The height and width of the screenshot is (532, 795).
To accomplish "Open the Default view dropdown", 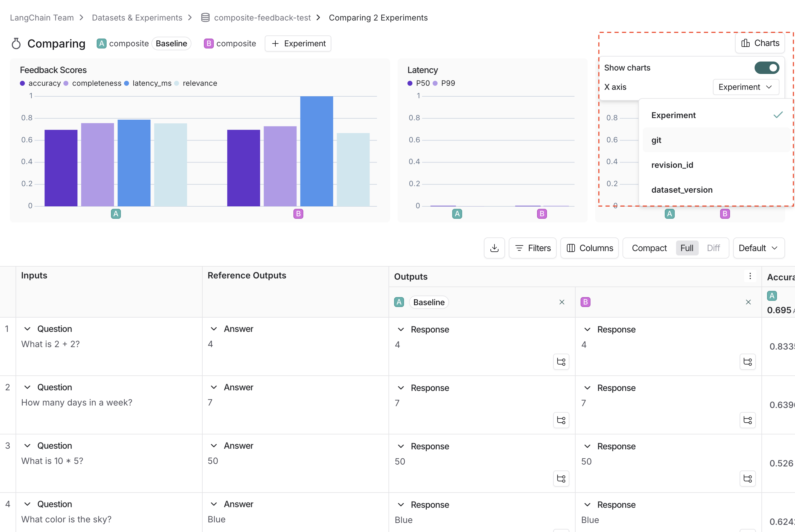I will click(758, 248).
